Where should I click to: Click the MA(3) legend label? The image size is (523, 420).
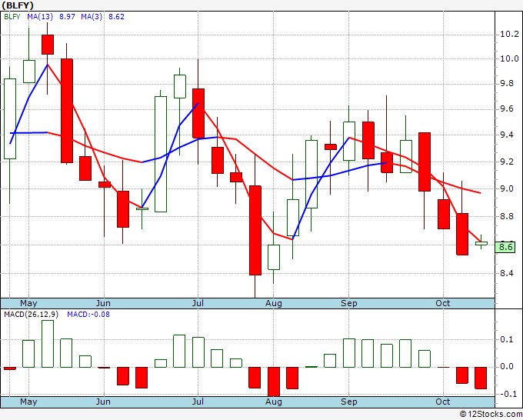[92, 17]
